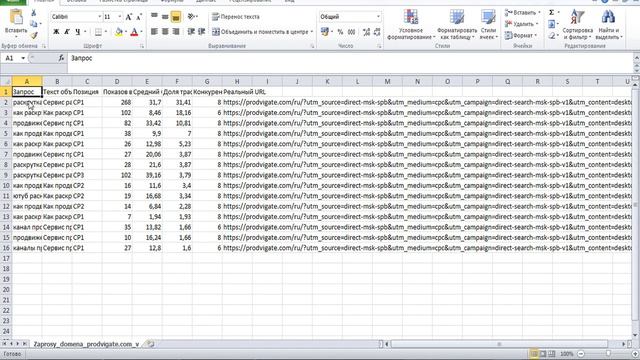Select column H header
The image size is (640, 360).
coord(237,82)
